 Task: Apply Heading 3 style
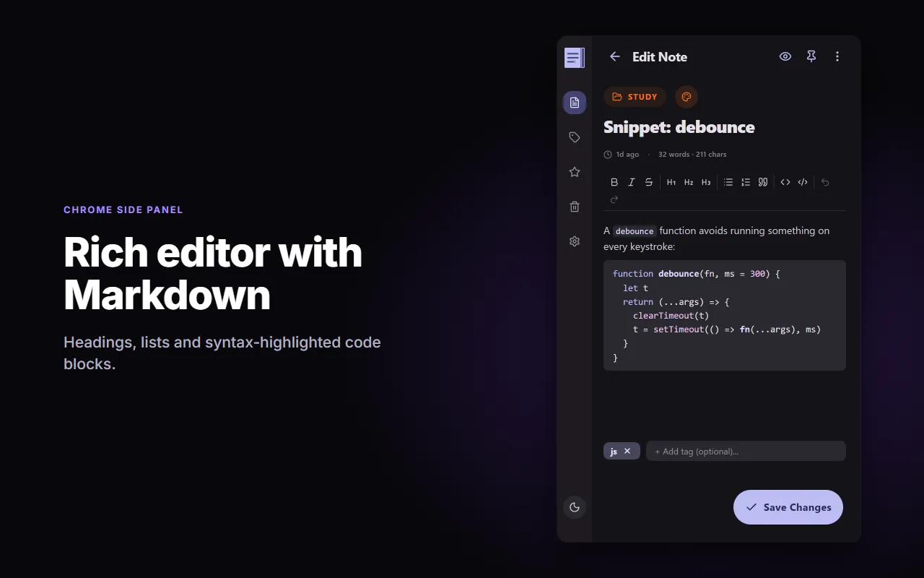(706, 182)
